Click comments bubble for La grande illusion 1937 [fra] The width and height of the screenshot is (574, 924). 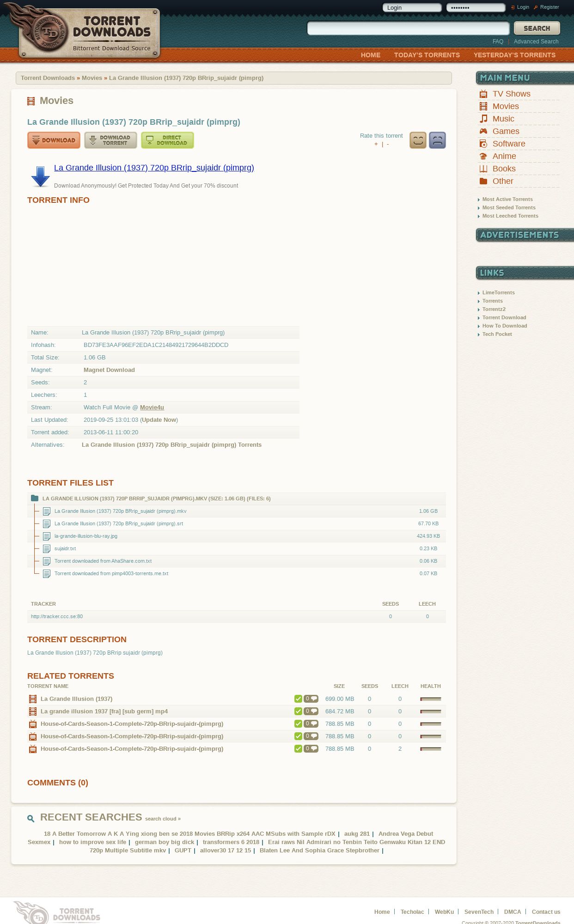click(x=311, y=711)
